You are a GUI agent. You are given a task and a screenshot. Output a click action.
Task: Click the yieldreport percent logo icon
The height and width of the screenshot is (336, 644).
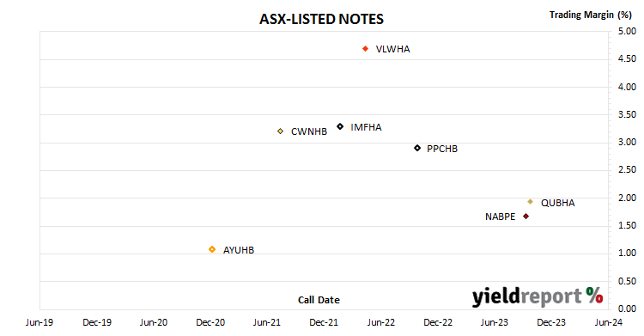click(x=594, y=295)
